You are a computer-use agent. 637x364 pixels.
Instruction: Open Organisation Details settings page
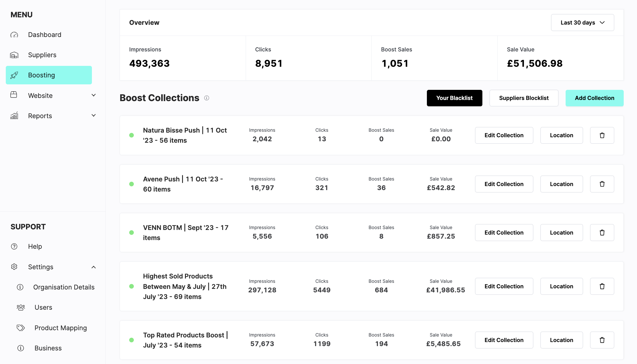pos(64,287)
